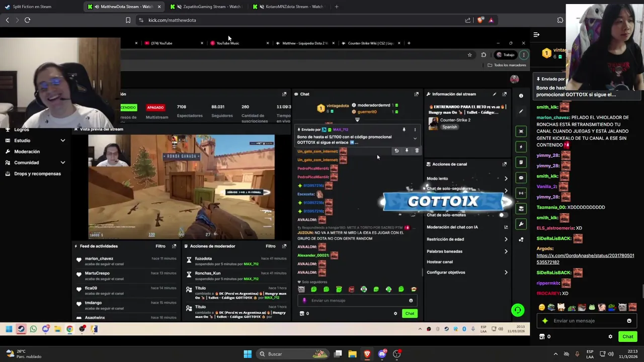Go back in browser history
644x362 pixels.
[x=7, y=20]
